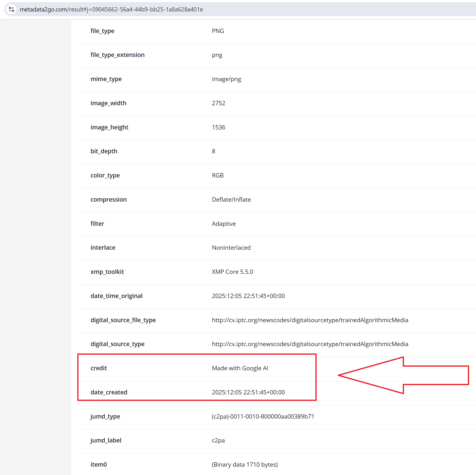This screenshot has height=475, width=476.
Task: Select the credit row label
Action: tap(99, 368)
